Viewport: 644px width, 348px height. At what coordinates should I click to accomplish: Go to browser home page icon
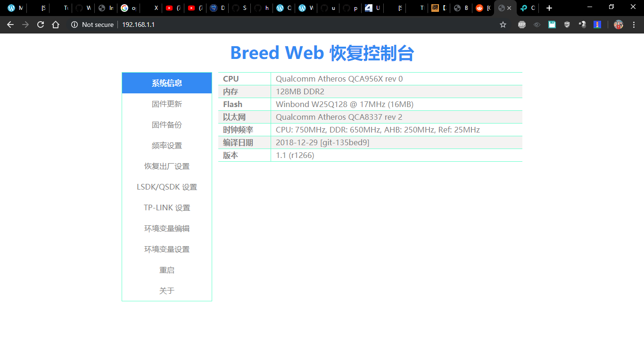(x=56, y=25)
